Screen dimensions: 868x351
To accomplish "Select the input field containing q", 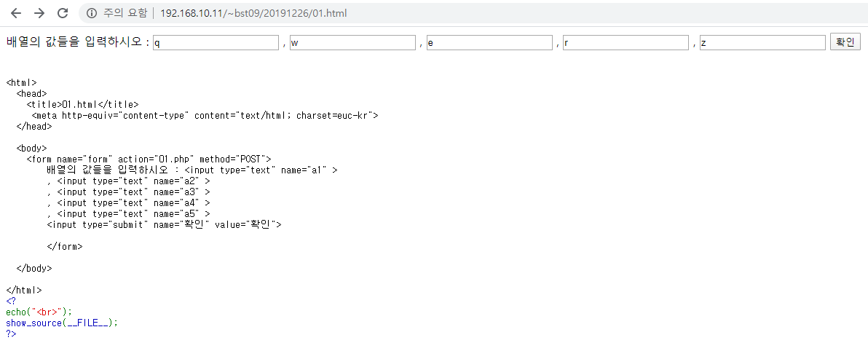I will [216, 43].
